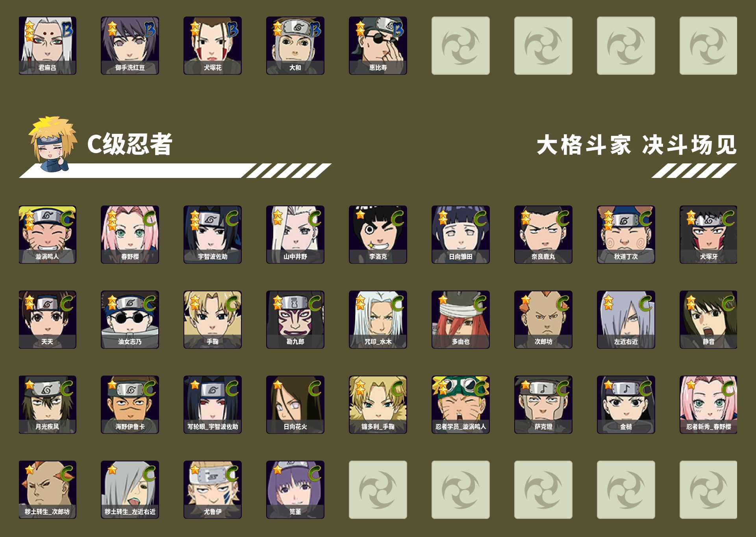The image size is (756, 537).
Task: Select the 漩涡鸣人 C-rank portrait
Action: 47,235
